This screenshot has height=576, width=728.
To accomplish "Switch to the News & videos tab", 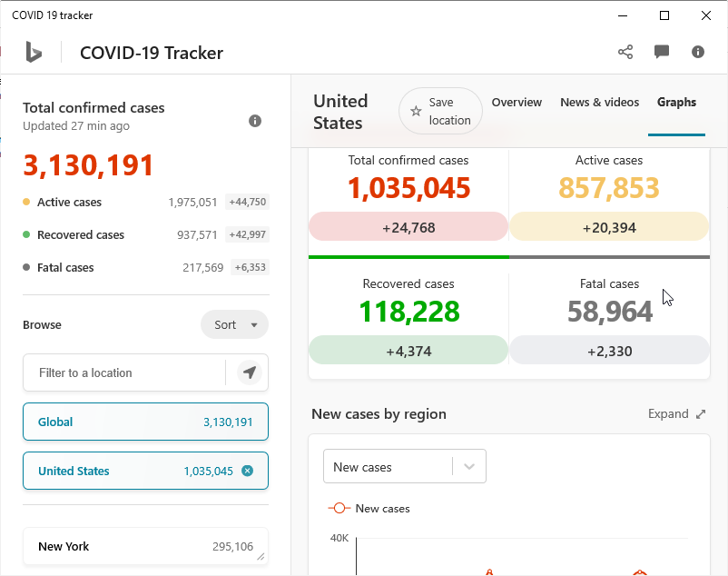I will [x=599, y=102].
